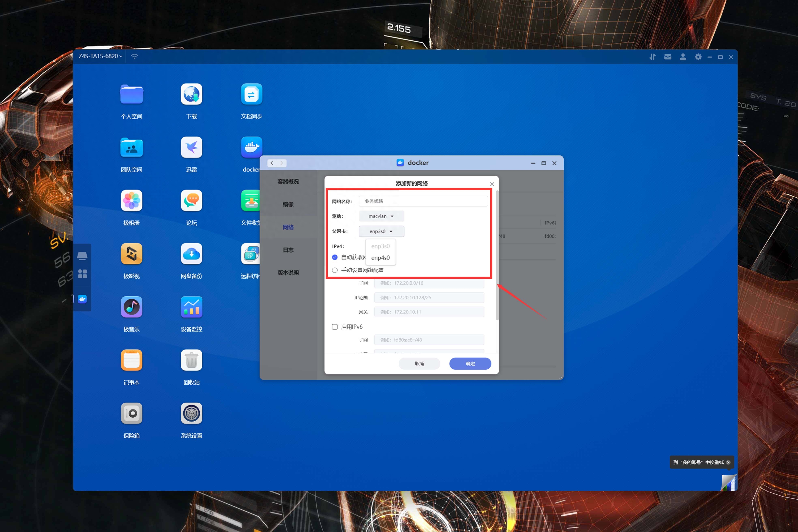Click the app grid icon in side dock

coord(82,274)
